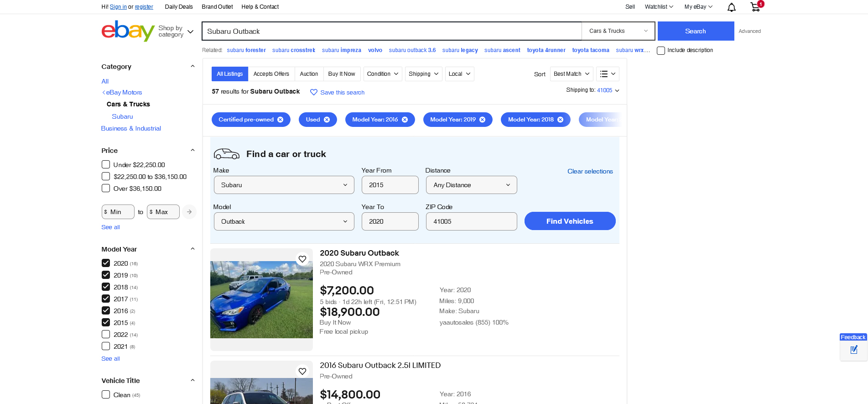Viewport: 868px width, 404px height.
Task: Submit the price range arrow button
Action: click(x=189, y=212)
